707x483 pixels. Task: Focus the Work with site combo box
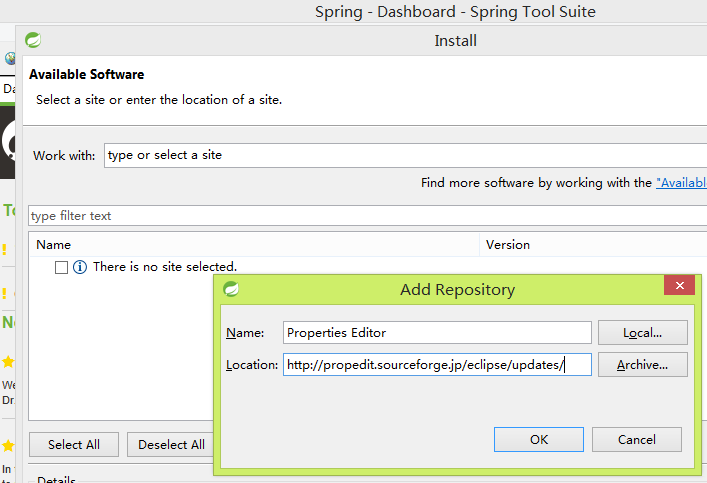point(406,155)
